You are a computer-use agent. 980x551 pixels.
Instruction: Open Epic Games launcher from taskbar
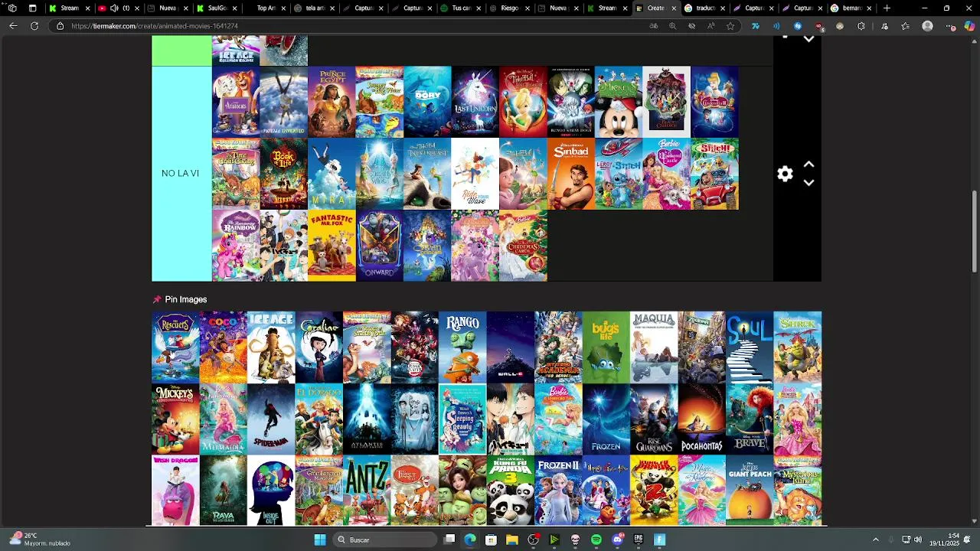point(639,540)
